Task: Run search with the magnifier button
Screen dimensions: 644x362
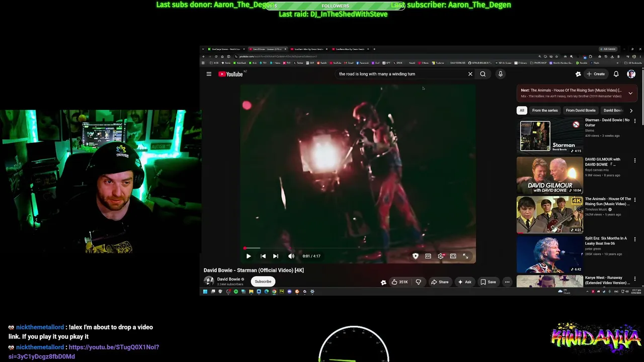Action: pyautogui.click(x=483, y=74)
